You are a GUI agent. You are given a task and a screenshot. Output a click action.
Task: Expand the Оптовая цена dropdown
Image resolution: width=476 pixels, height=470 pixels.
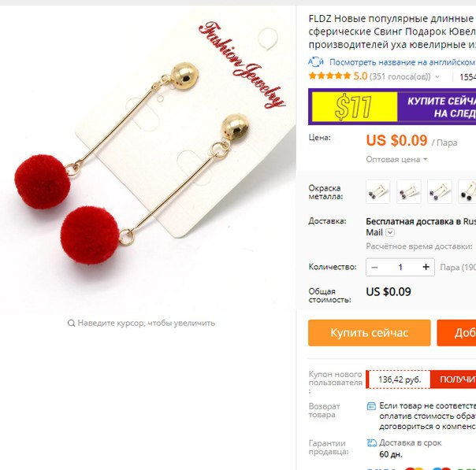coord(396,160)
